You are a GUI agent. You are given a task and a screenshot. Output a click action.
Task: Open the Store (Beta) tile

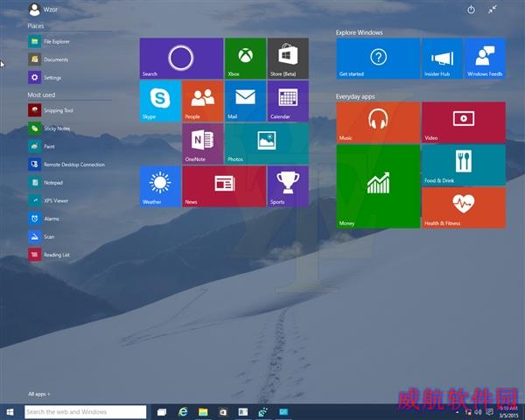coord(288,59)
